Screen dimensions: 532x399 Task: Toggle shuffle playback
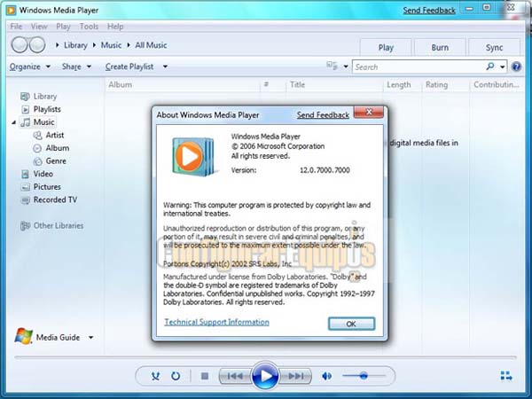[x=155, y=376]
